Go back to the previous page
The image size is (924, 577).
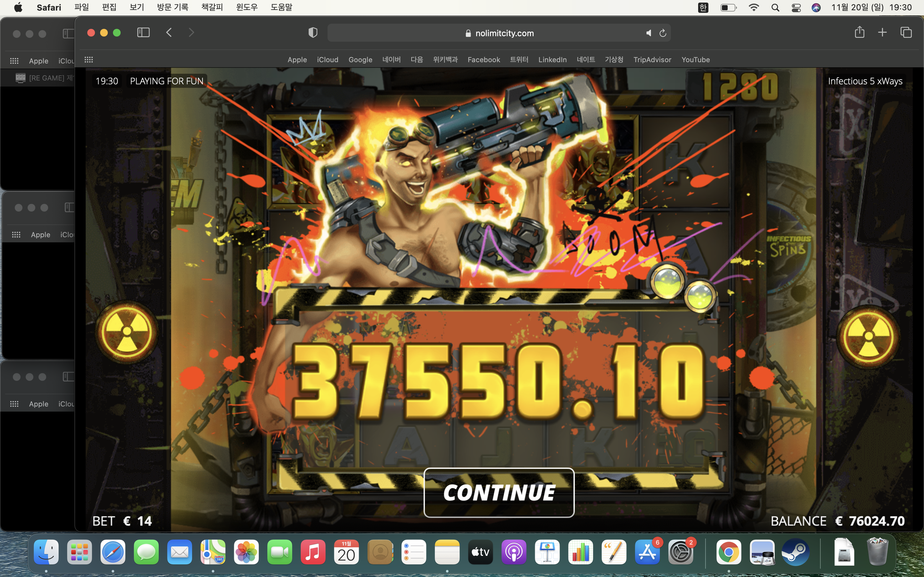169,32
